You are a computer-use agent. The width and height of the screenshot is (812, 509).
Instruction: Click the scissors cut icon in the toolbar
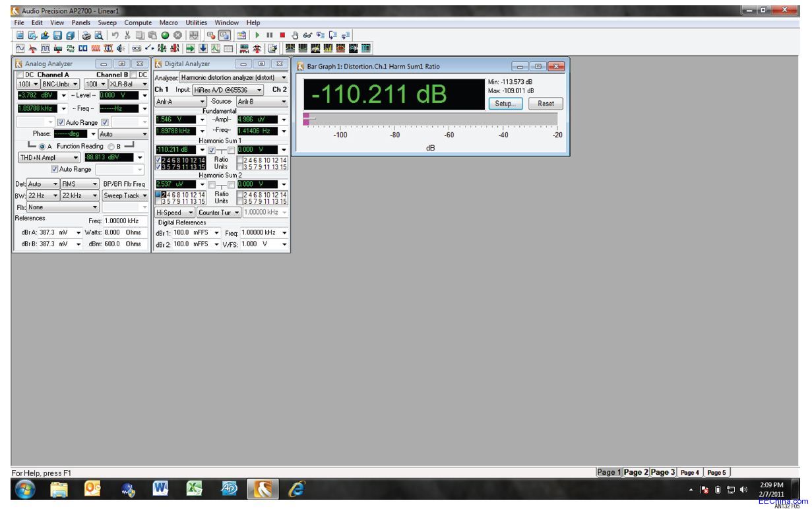[x=127, y=35]
